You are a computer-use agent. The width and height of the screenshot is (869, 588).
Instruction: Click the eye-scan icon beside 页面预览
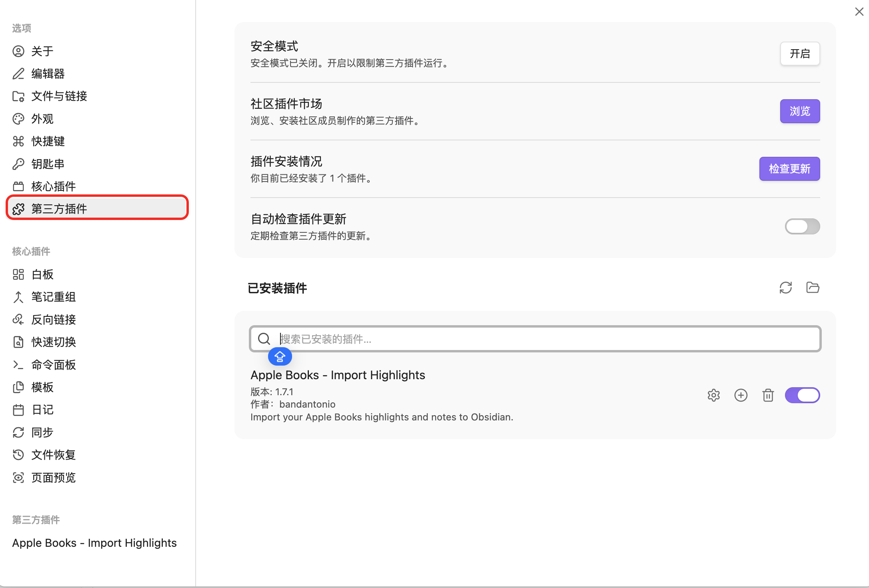click(18, 478)
